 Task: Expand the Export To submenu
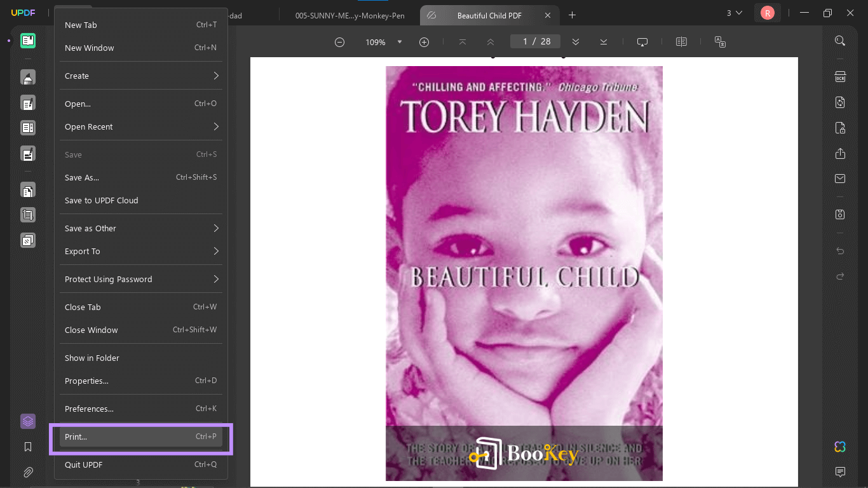(140, 251)
